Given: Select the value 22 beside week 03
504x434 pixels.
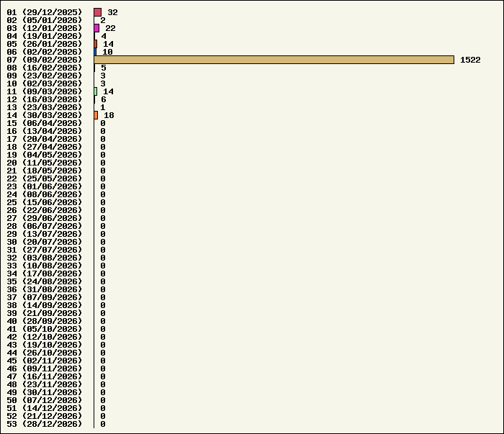Looking at the screenshot, I should pos(110,28).
